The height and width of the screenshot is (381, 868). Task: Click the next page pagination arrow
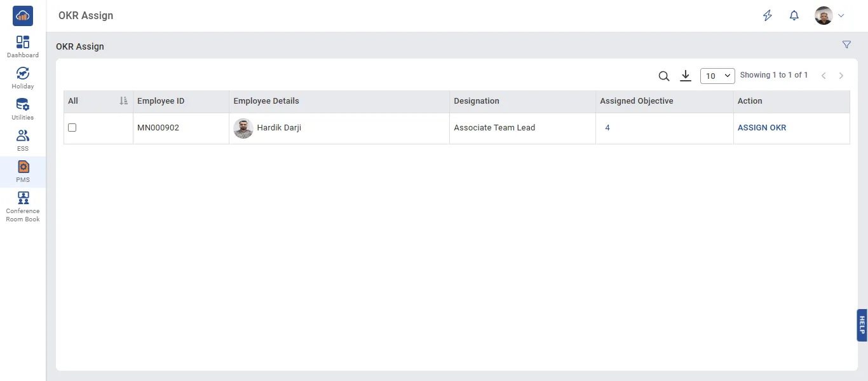coord(841,75)
